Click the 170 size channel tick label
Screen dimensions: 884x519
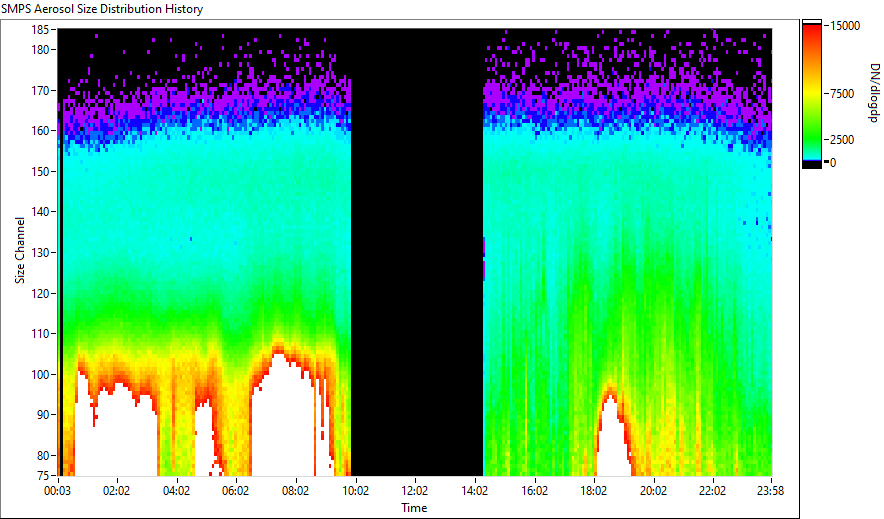[x=39, y=90]
